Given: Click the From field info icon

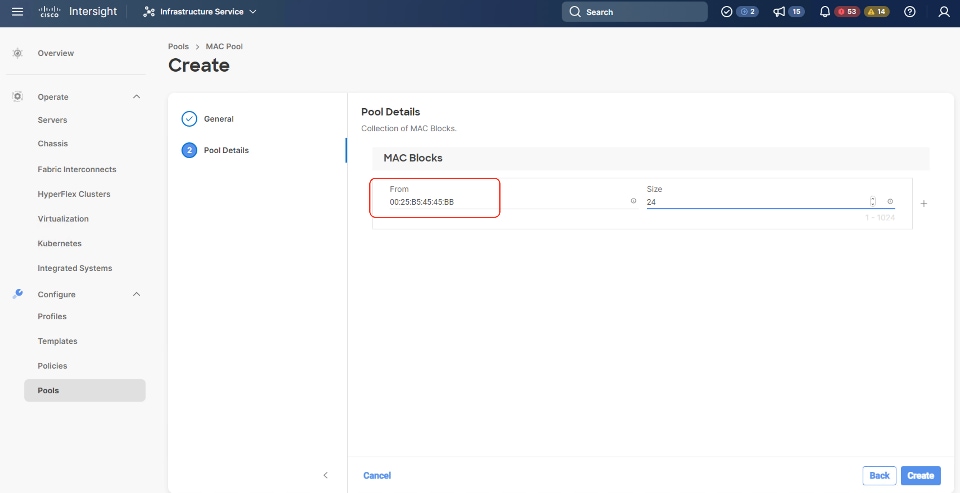Looking at the screenshot, I should click(x=633, y=201).
